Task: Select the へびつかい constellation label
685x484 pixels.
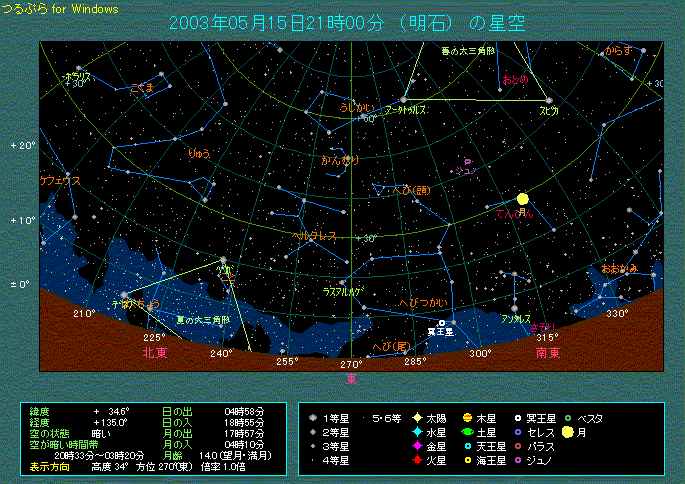Action: [424, 303]
